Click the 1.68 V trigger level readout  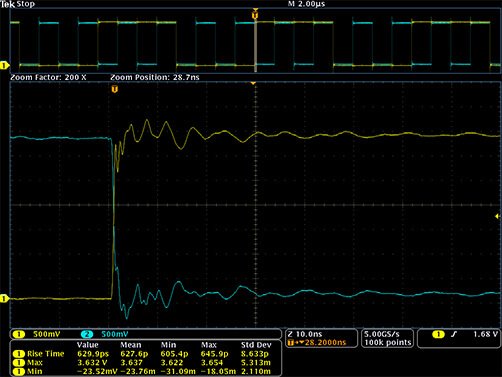[x=486, y=334]
